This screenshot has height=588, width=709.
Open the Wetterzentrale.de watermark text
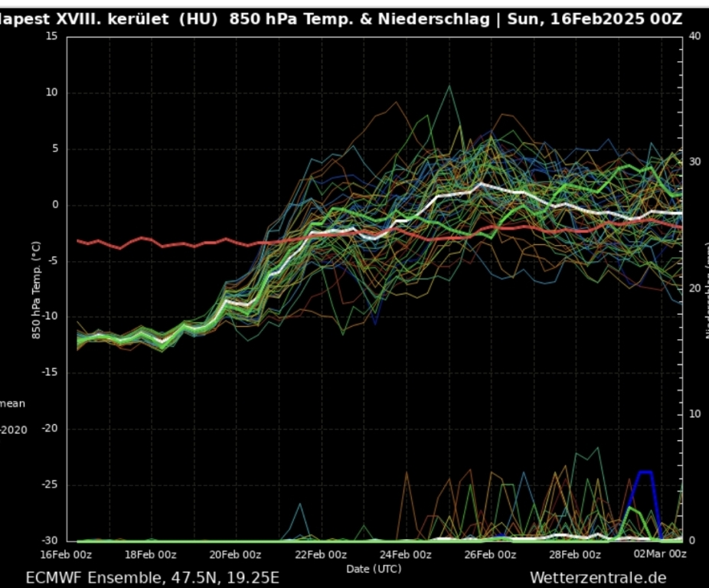[597, 577]
